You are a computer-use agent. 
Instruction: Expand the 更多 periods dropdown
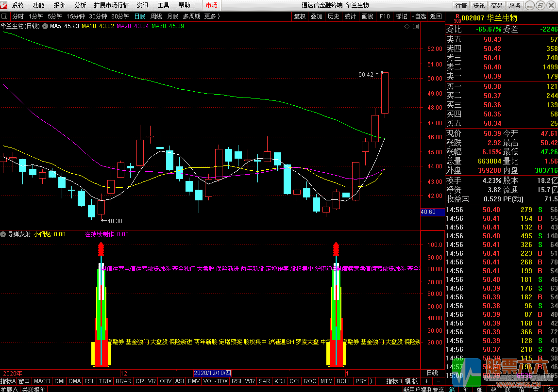212,16
